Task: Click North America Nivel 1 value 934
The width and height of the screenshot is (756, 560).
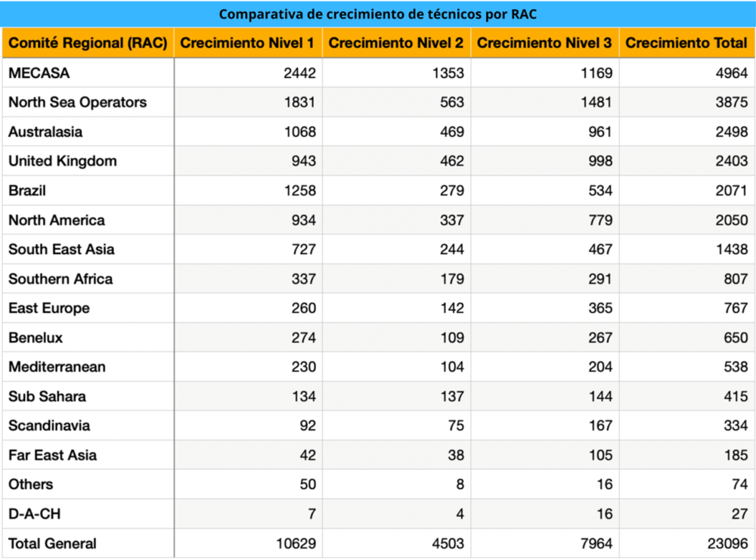Action: [x=304, y=220]
